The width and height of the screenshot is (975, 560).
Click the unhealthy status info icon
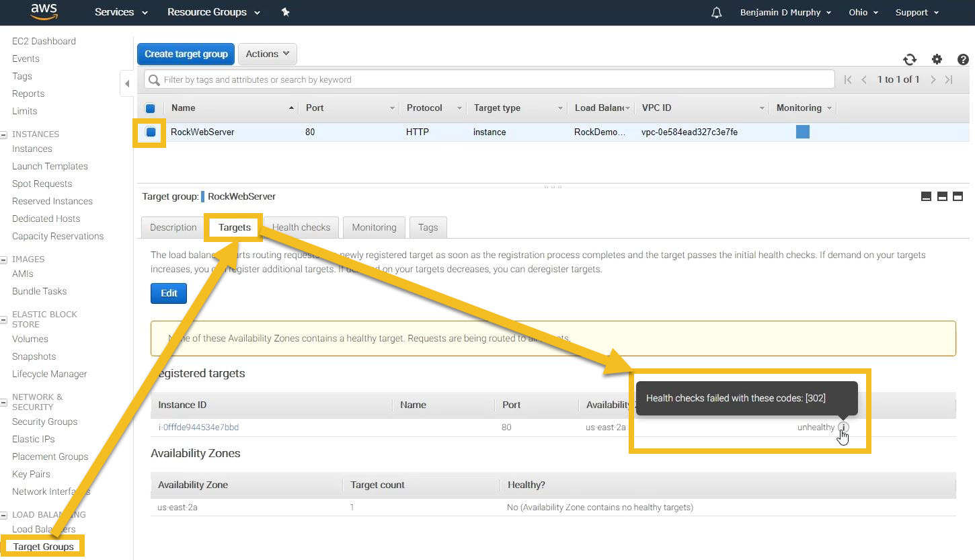(843, 427)
